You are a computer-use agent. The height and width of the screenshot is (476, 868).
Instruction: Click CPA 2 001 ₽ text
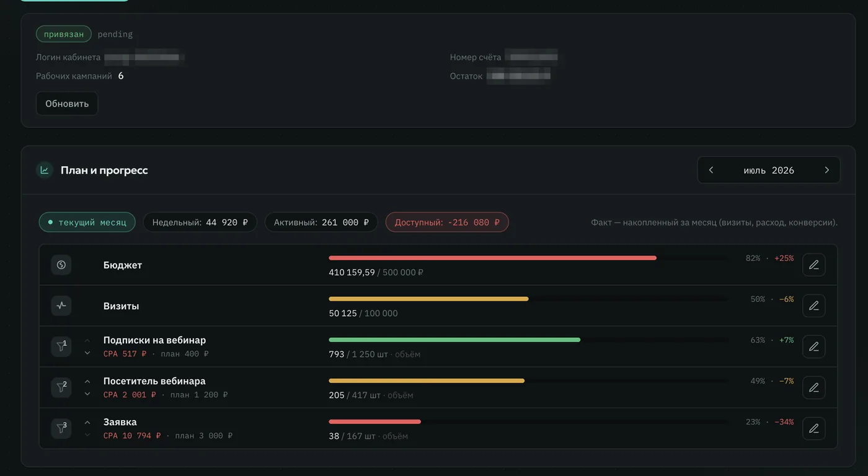(x=130, y=395)
